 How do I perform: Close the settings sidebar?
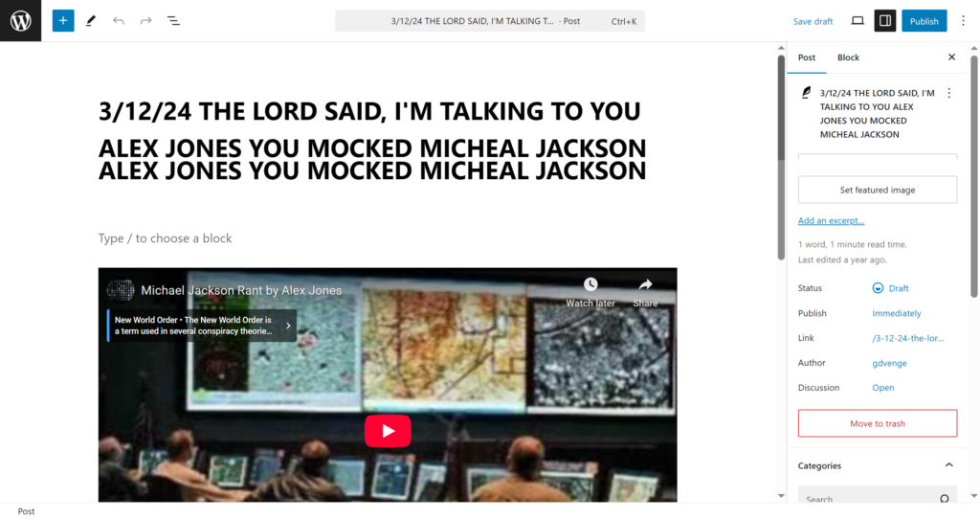click(951, 57)
